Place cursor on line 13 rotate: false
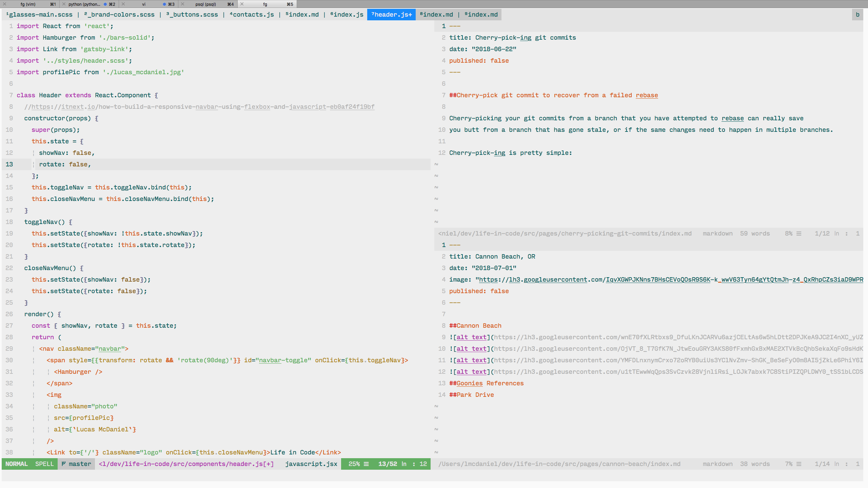868x488 pixels. point(65,164)
